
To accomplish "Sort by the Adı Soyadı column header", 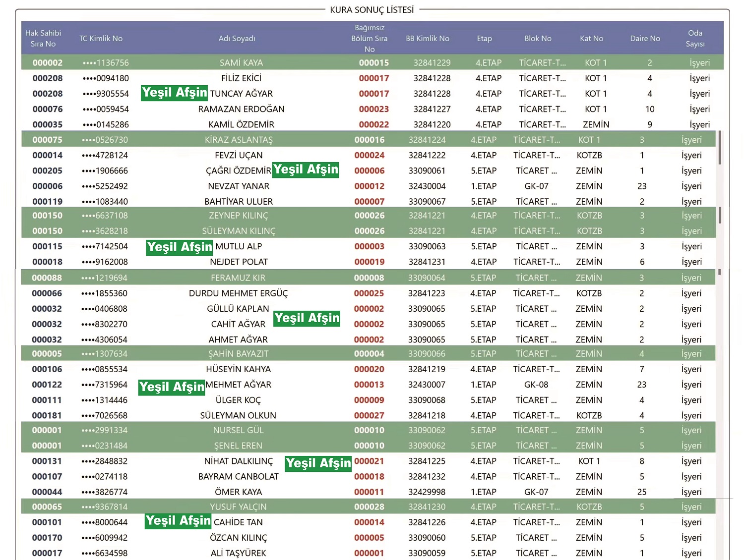I will point(237,39).
